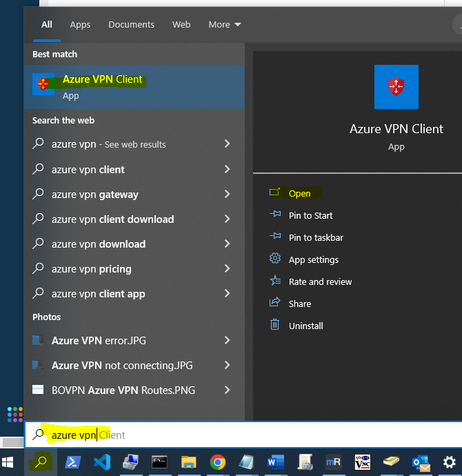Image resolution: width=462 pixels, height=476 pixels.
Task: Switch to the Documents search tab
Action: click(x=131, y=25)
